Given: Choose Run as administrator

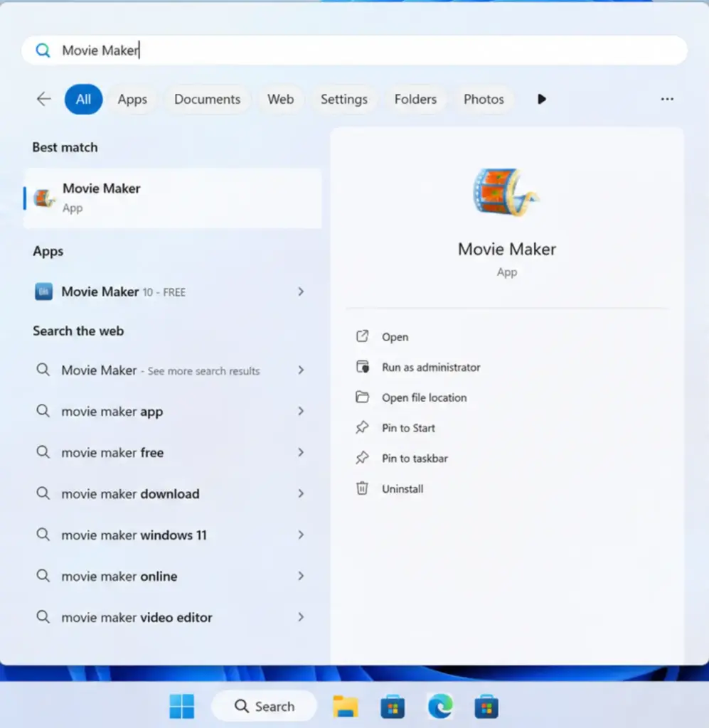Looking at the screenshot, I should click(x=431, y=368).
